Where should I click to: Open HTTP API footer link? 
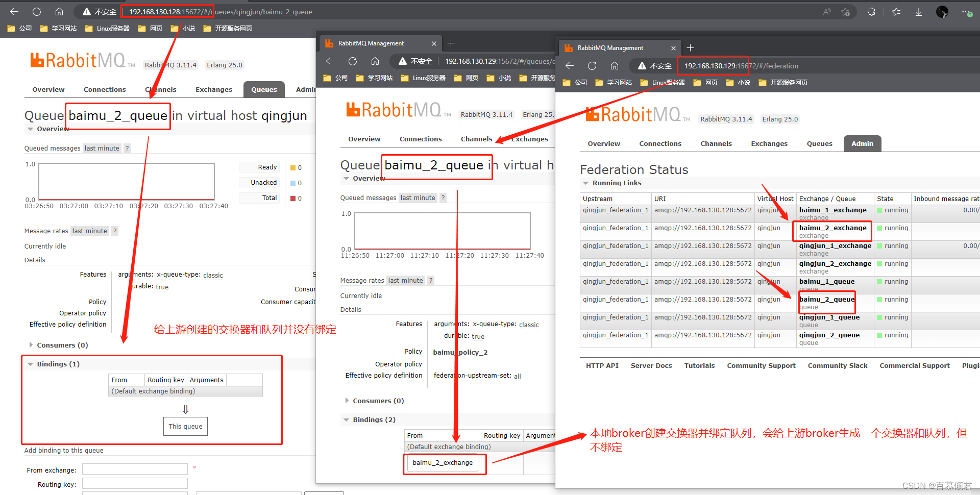(x=602, y=366)
